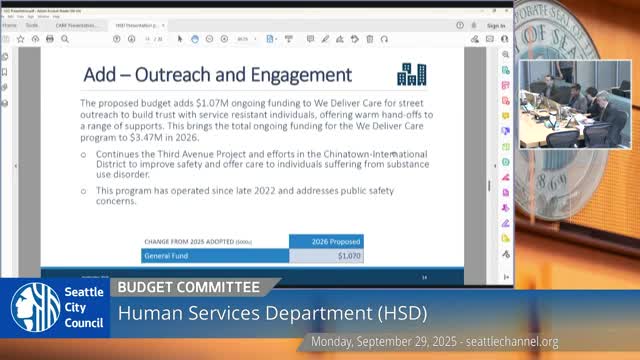The height and width of the screenshot is (360, 640).
Task: Open the Help menu
Action: [x=56, y=17]
